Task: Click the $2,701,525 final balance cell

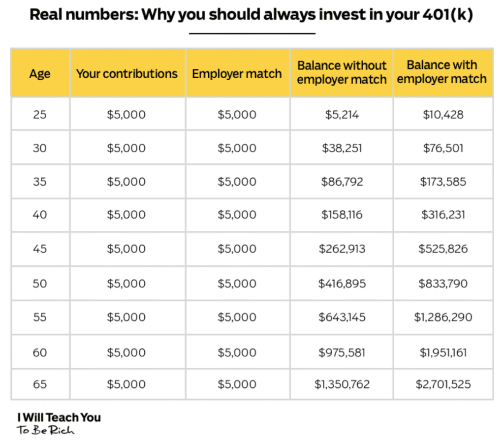Action: pyautogui.click(x=443, y=384)
